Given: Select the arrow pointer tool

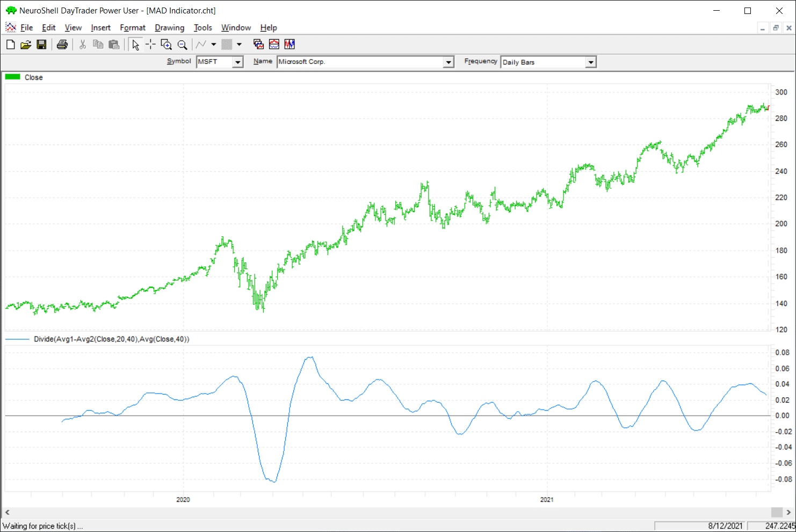Looking at the screenshot, I should pyautogui.click(x=135, y=45).
